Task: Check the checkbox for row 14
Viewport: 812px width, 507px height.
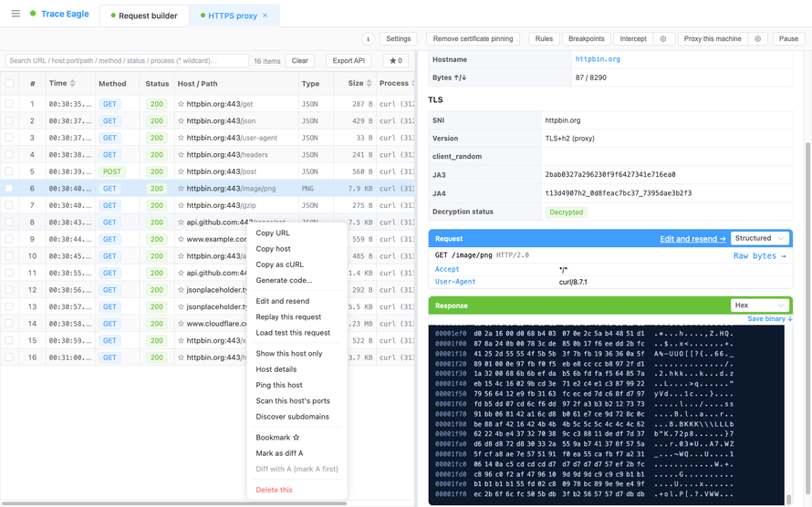Action: [9, 324]
